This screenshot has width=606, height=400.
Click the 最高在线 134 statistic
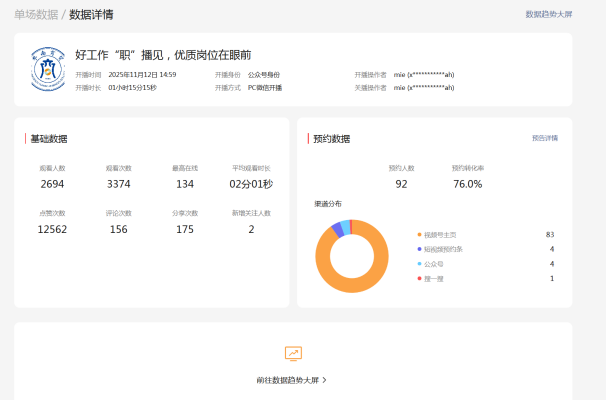pos(185,184)
